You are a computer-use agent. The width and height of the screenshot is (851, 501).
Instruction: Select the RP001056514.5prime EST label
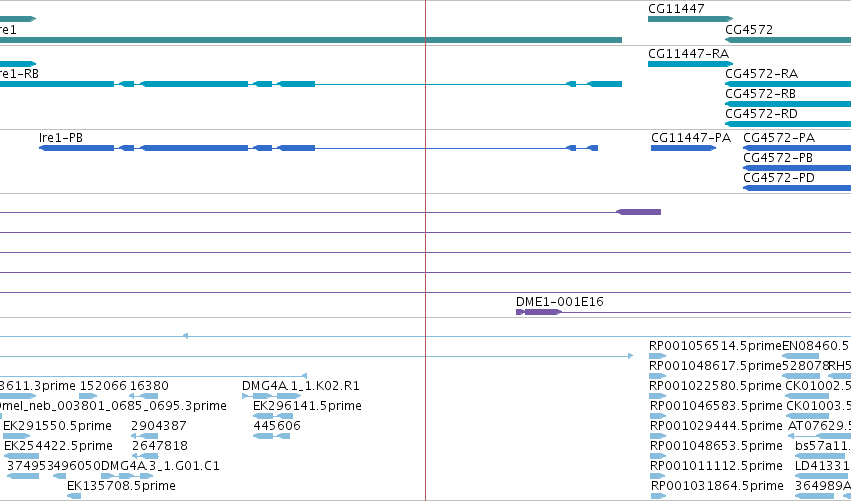(x=715, y=346)
